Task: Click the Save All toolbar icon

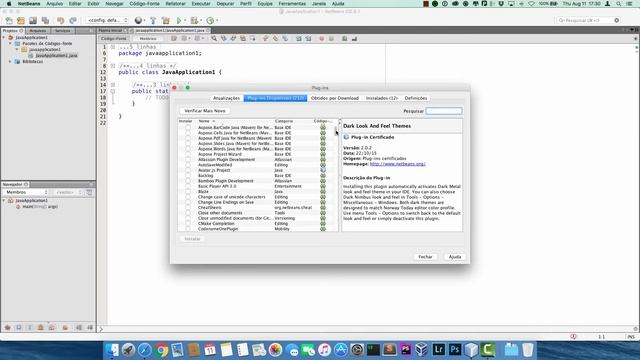Action: tap(45, 20)
